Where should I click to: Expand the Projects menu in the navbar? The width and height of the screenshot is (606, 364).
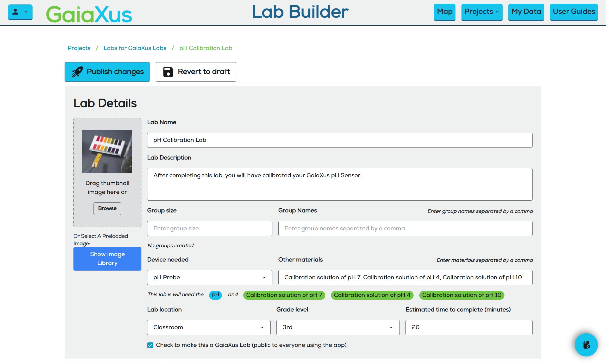coord(482,12)
